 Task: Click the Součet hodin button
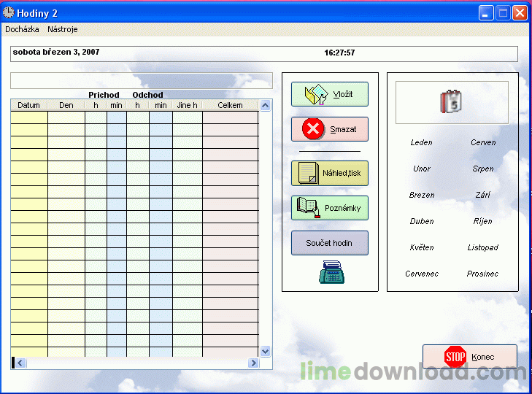[330, 243]
